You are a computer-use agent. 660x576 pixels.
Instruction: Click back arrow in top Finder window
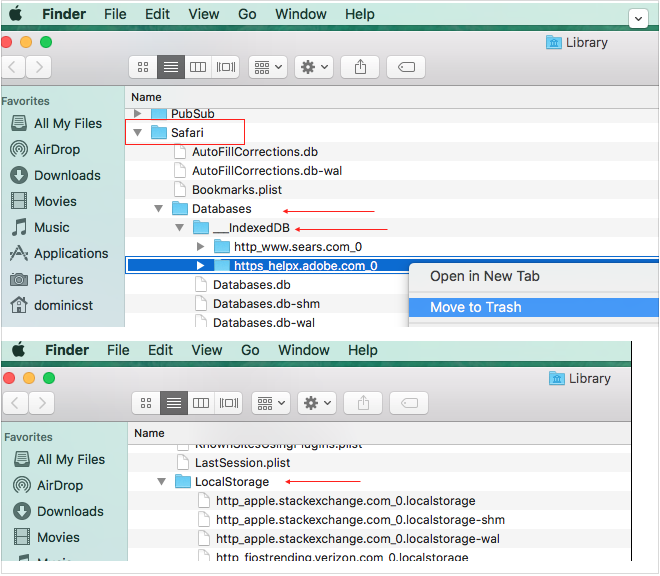[13, 67]
